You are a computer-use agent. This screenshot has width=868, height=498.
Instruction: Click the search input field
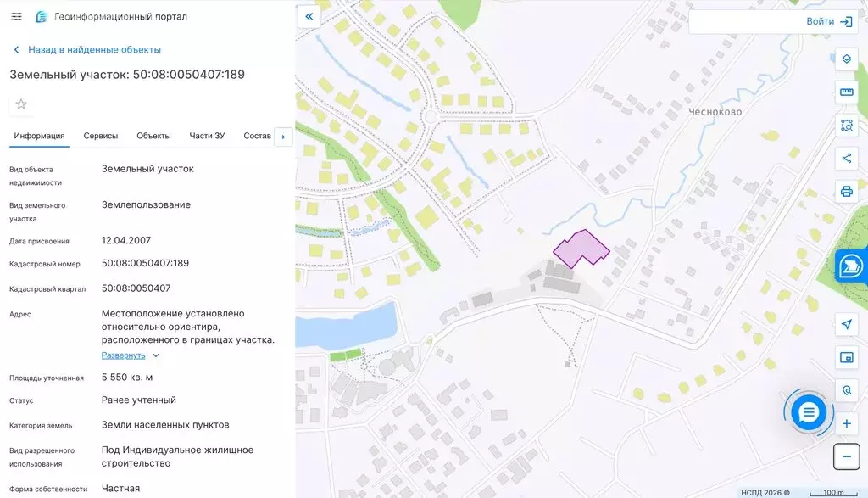point(744,21)
